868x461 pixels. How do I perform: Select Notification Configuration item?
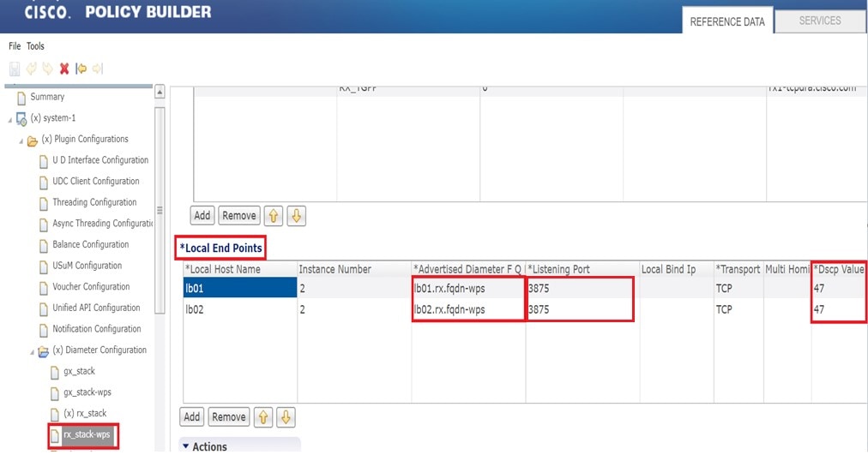[x=96, y=329]
